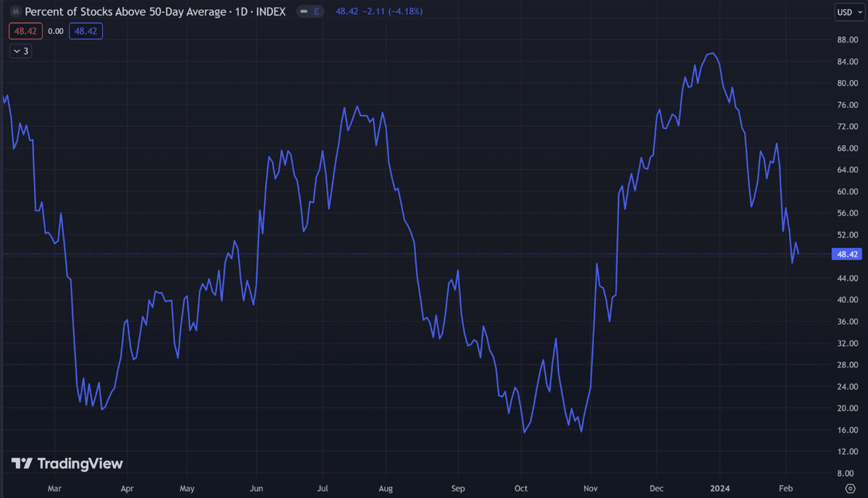The image size is (868, 498).
Task: Click the 2024 label on time axis
Action: coord(720,488)
